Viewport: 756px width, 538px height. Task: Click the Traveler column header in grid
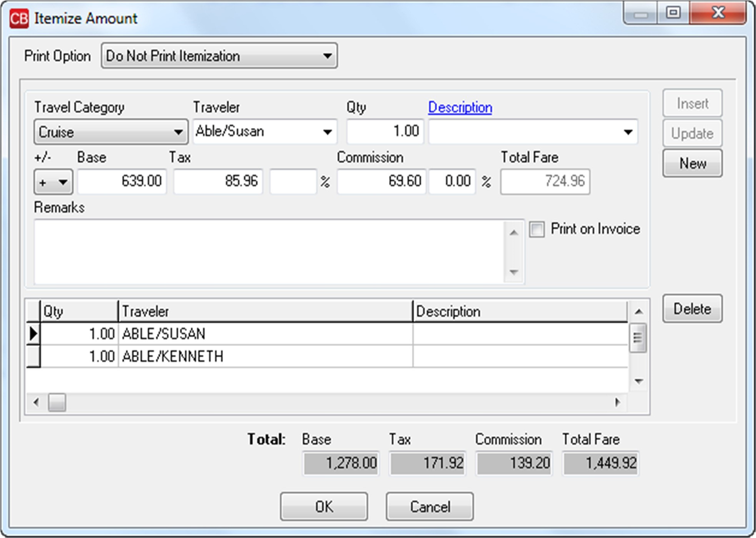point(265,311)
